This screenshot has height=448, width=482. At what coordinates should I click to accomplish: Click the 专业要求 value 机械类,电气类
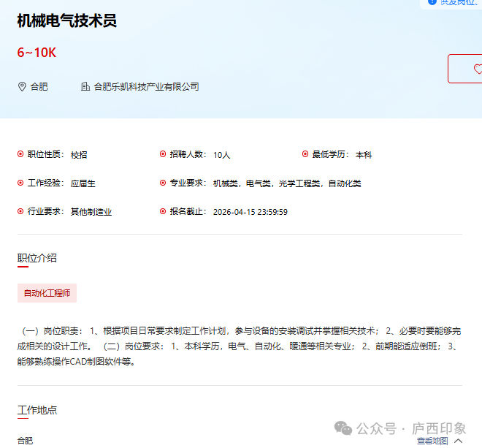[x=287, y=183]
